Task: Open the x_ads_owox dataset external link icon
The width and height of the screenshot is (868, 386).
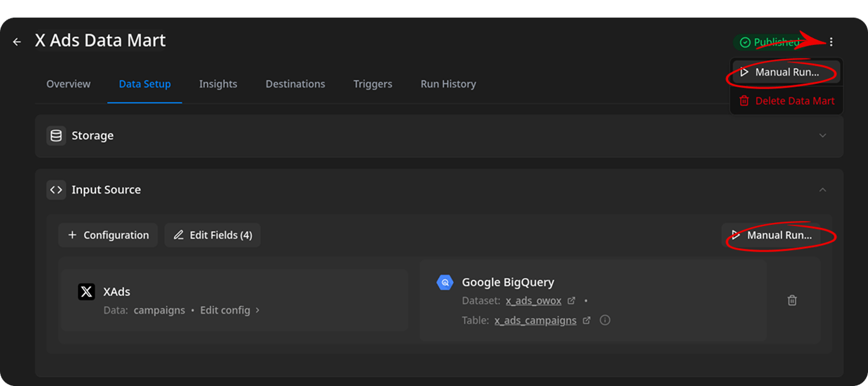Action: coord(571,301)
